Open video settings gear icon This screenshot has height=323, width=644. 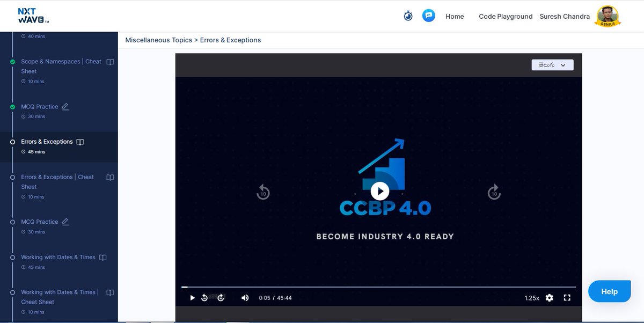550,298
